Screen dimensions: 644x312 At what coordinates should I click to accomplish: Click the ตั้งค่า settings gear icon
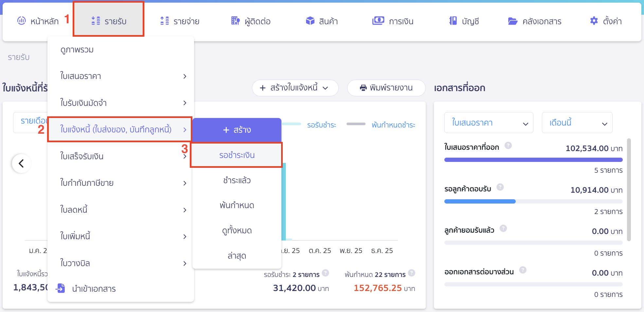pos(593,21)
